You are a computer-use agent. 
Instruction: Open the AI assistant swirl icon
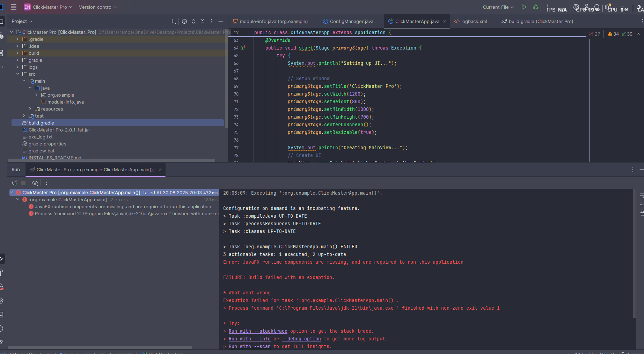pyautogui.click(x=576, y=7)
